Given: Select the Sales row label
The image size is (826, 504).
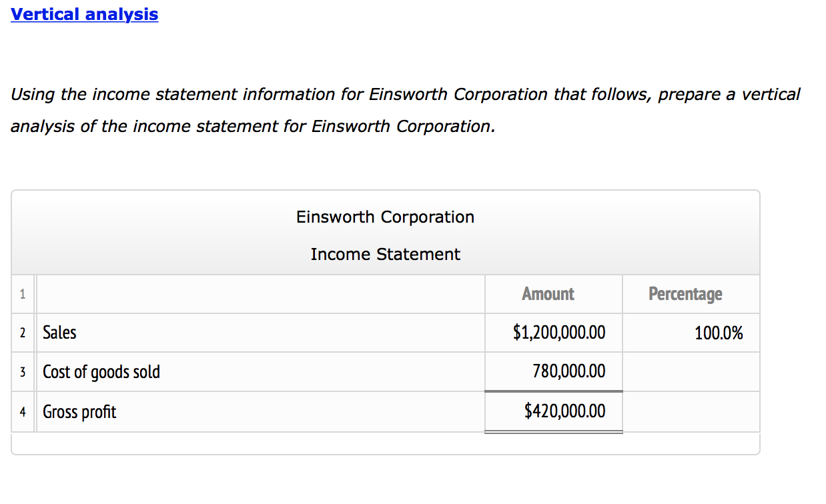Looking at the screenshot, I should tap(60, 333).
